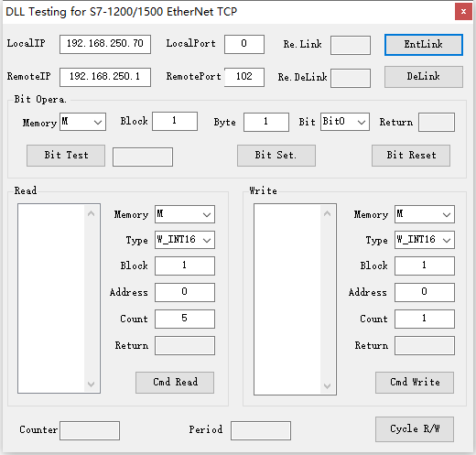The width and height of the screenshot is (476, 455).
Task: Click the Write list scroll-down arrow
Action: [327, 386]
